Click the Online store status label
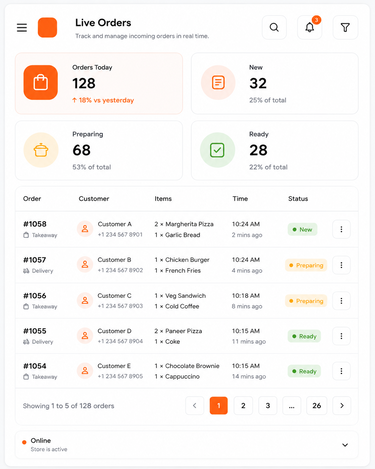 (41, 441)
